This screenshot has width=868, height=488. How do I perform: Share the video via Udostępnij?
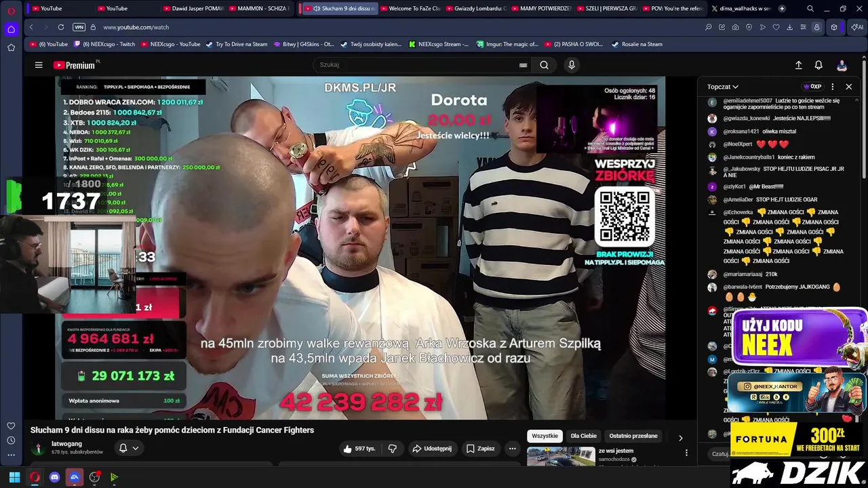click(x=431, y=449)
